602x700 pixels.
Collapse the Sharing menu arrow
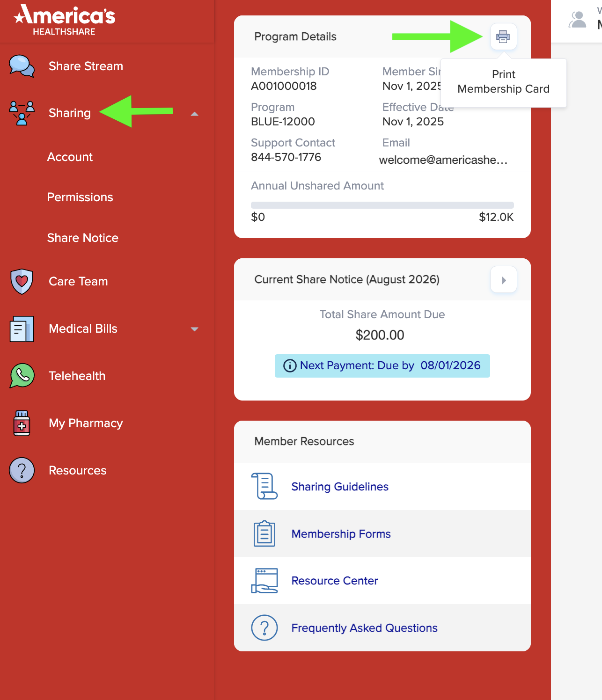tap(195, 114)
